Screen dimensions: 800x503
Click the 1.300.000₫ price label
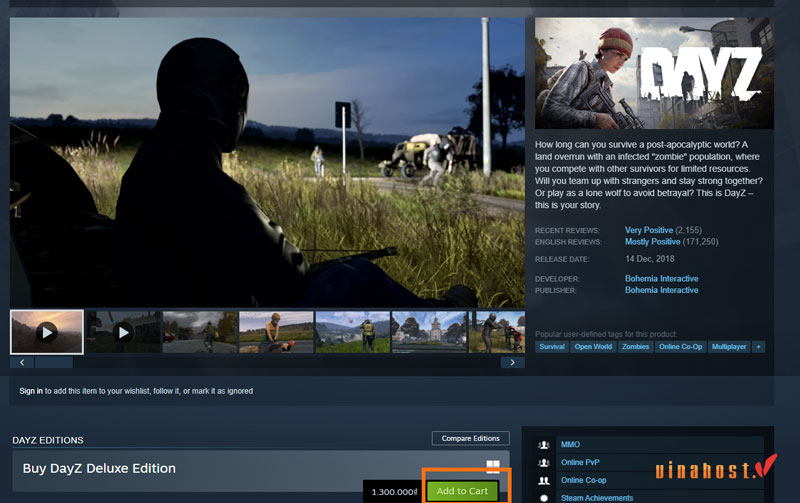(x=394, y=492)
